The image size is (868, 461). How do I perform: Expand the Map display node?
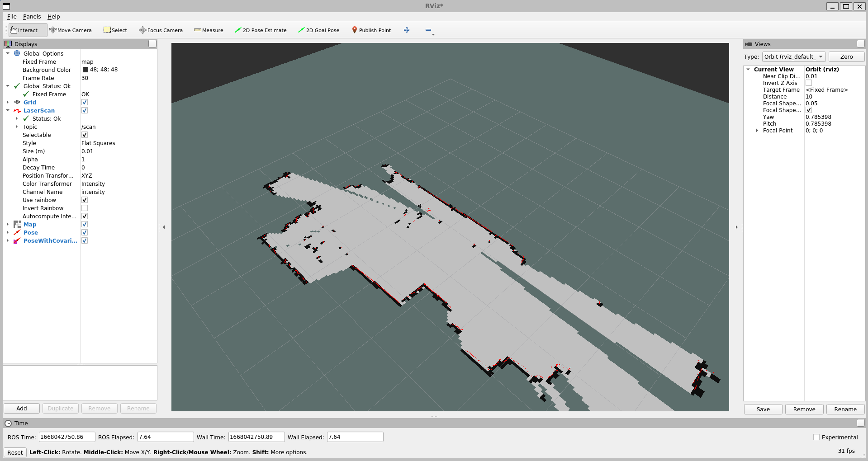pos(8,224)
